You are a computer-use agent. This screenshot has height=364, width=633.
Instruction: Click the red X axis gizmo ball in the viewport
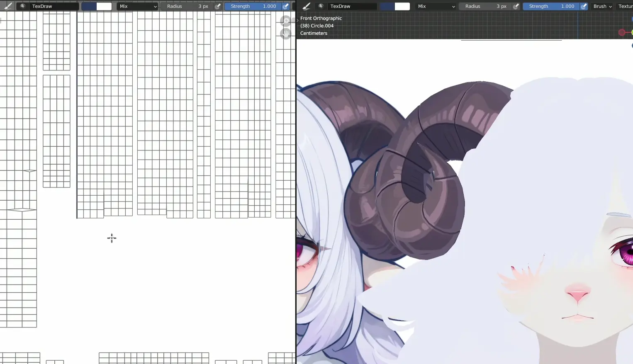(621, 32)
